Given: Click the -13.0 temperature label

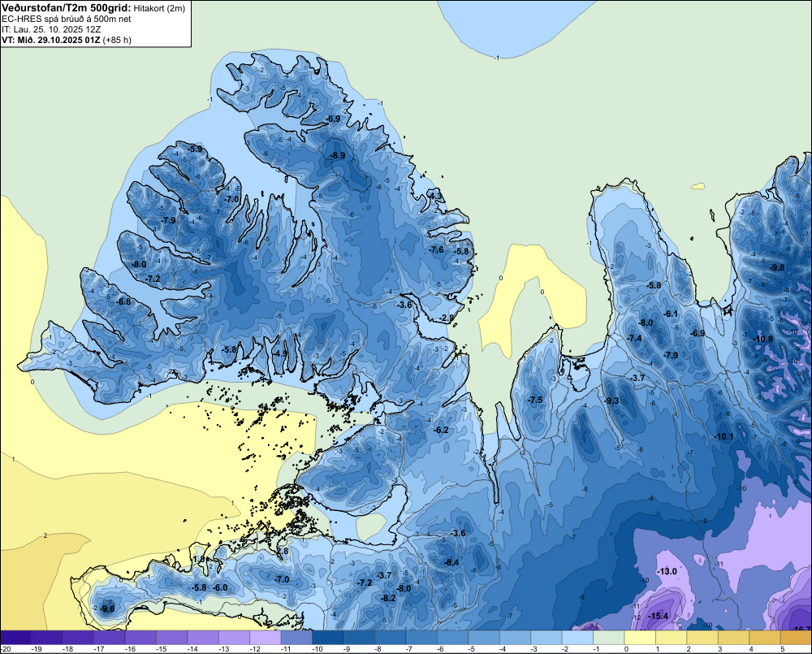Looking at the screenshot, I should click(667, 571).
